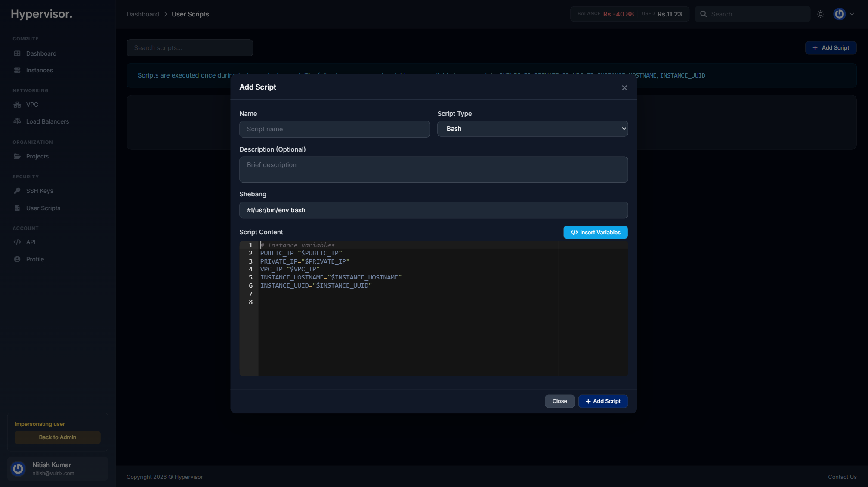Click Back to Admin button
This screenshot has width=868, height=487.
[57, 437]
